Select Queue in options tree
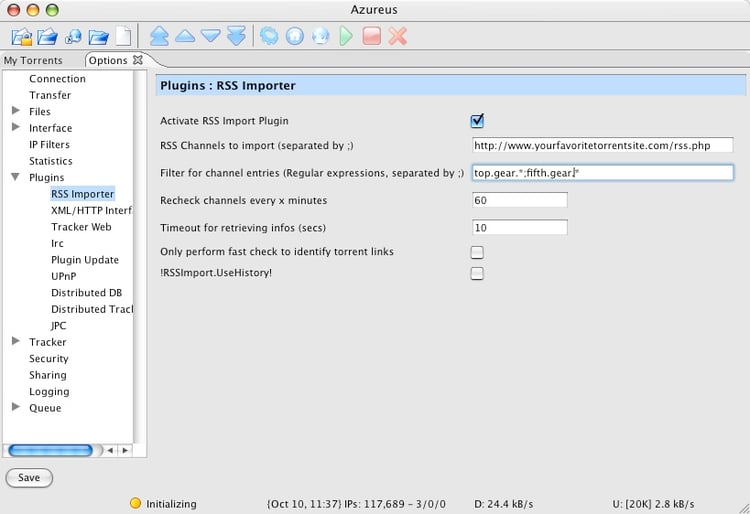Image resolution: width=750 pixels, height=514 pixels. (x=45, y=408)
